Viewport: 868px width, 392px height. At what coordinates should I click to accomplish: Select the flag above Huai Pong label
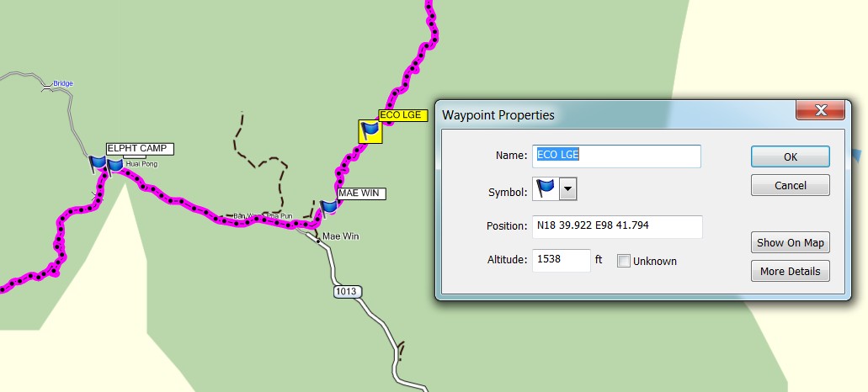coord(115,163)
